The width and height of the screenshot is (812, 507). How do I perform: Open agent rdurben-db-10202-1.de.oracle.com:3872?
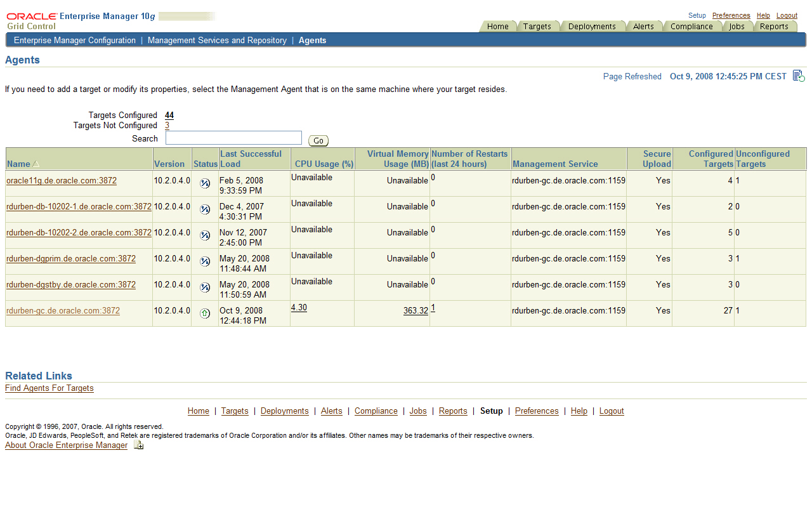pos(79,207)
